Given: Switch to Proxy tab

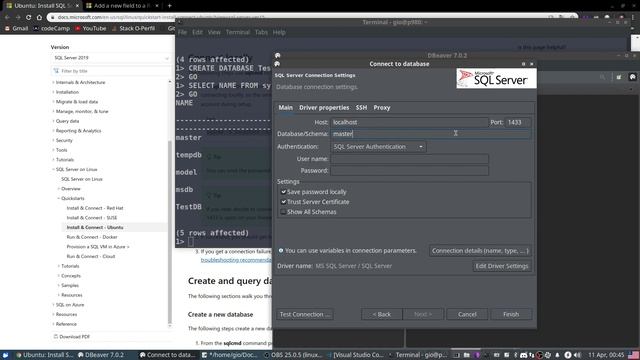Looking at the screenshot, I should click(382, 108).
